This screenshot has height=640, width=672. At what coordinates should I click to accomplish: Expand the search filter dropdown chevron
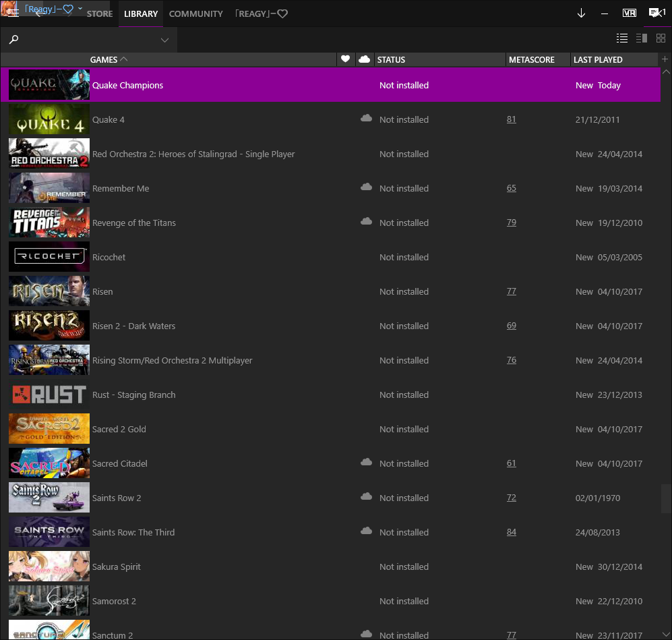coord(164,40)
